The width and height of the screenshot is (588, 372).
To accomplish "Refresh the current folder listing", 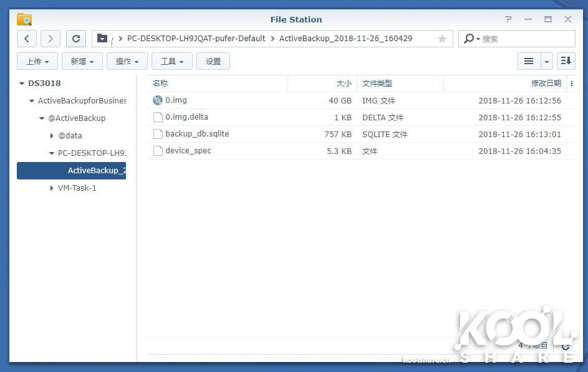I will click(x=76, y=39).
